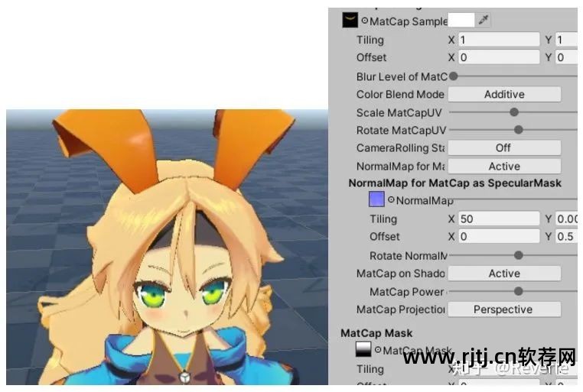Viewport: 583px width, 392px height.
Task: Toggle NormalMap for MatCap Active button
Action: click(x=503, y=166)
